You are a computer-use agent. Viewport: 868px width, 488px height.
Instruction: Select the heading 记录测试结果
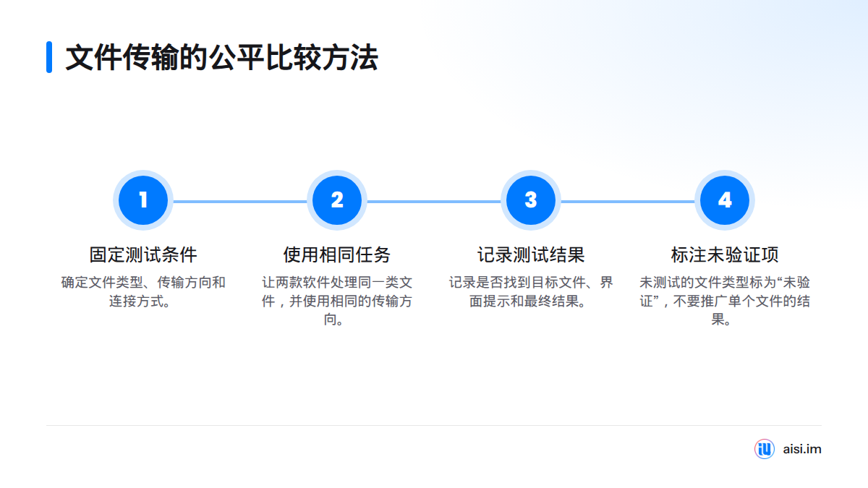click(x=531, y=254)
